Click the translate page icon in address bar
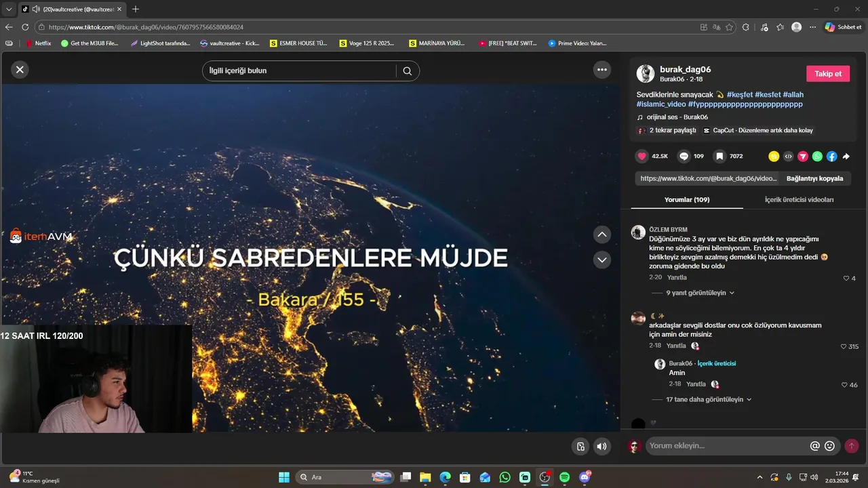868x488 pixels. click(716, 27)
